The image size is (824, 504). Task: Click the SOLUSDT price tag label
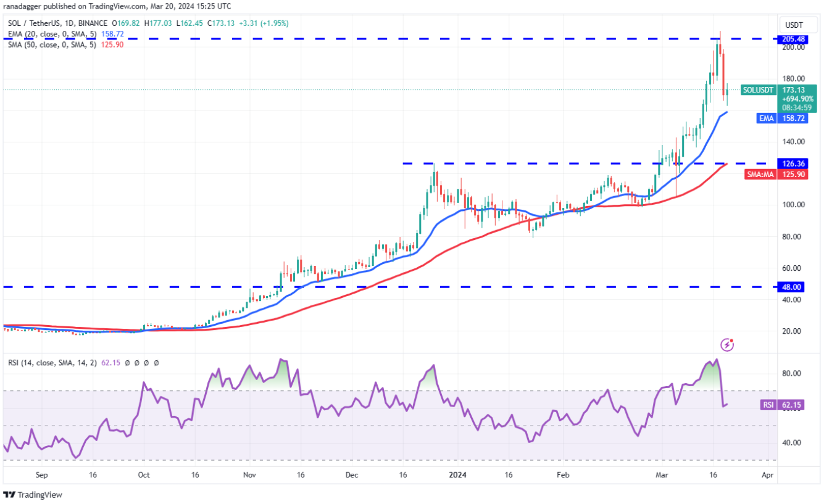pos(757,90)
